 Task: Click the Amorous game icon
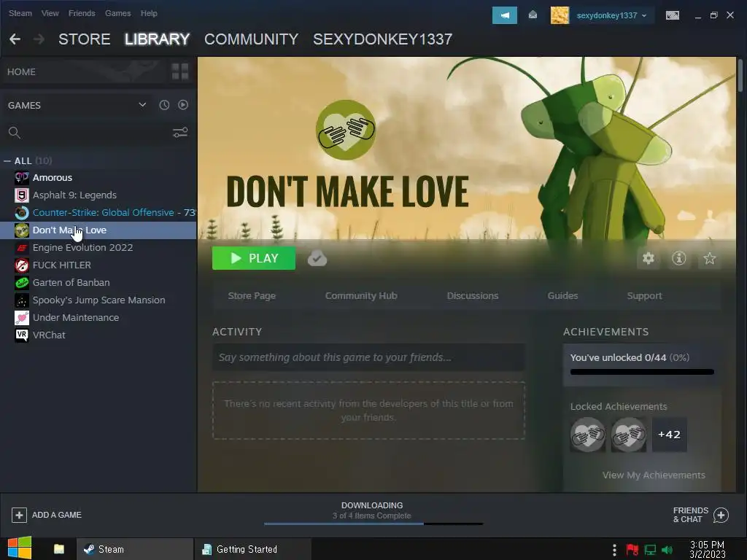[21, 178]
